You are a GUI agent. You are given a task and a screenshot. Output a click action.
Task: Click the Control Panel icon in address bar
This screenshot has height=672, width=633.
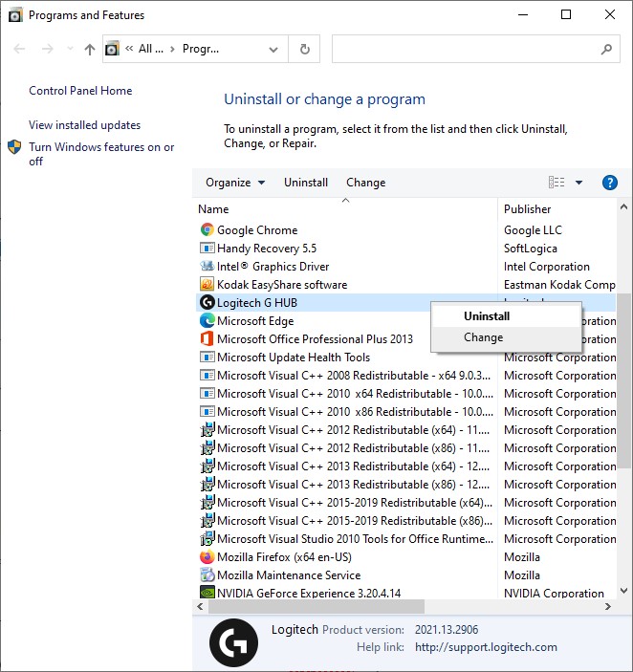point(112,49)
